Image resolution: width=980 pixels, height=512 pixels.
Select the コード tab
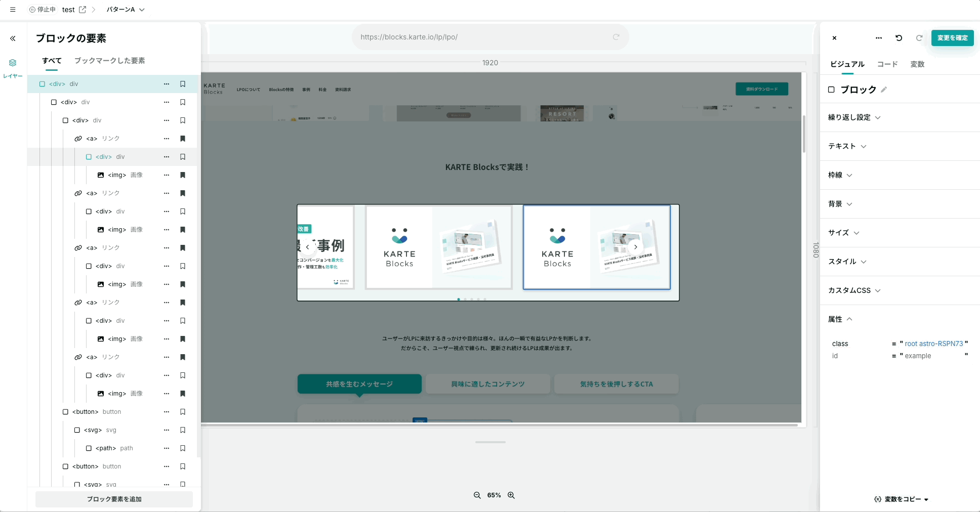click(x=887, y=64)
